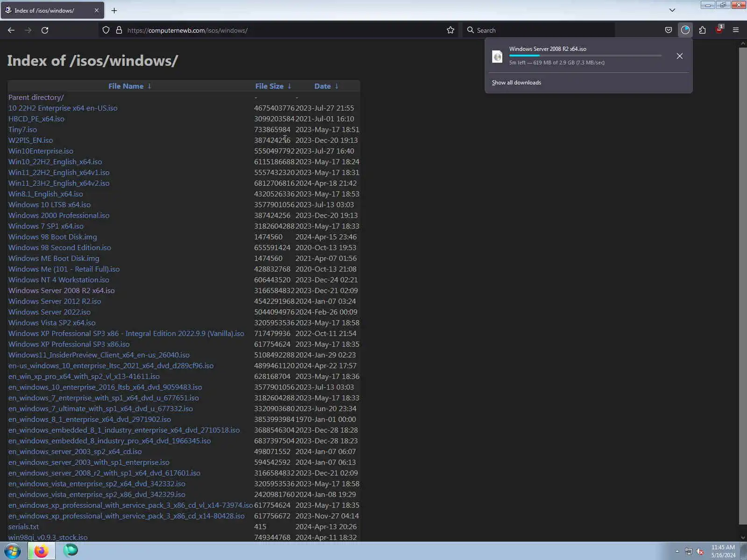
Task: Open the Windows Start menu
Action: click(13, 551)
